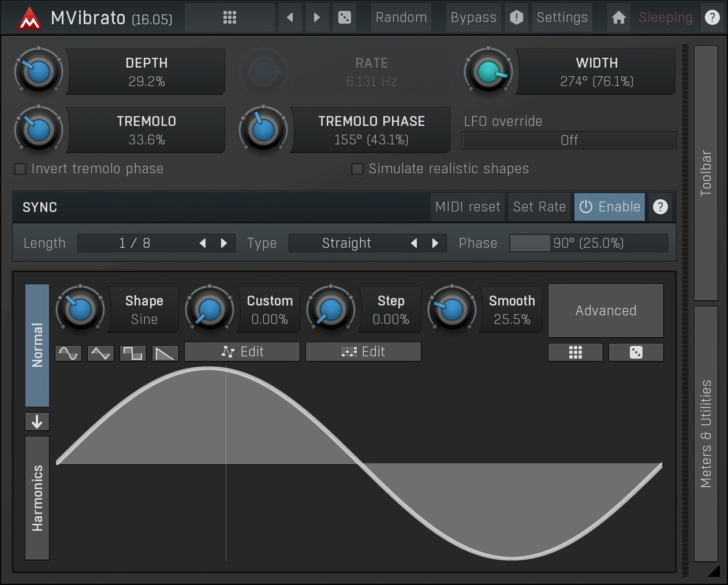
Task: Expand the Meters & Utilities side panel
Action: coord(705,434)
